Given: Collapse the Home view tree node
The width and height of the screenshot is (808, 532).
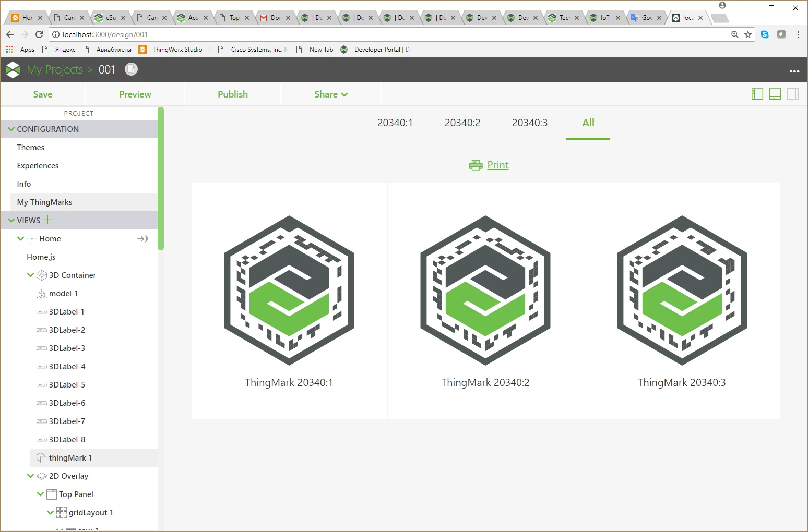Looking at the screenshot, I should 20,239.
